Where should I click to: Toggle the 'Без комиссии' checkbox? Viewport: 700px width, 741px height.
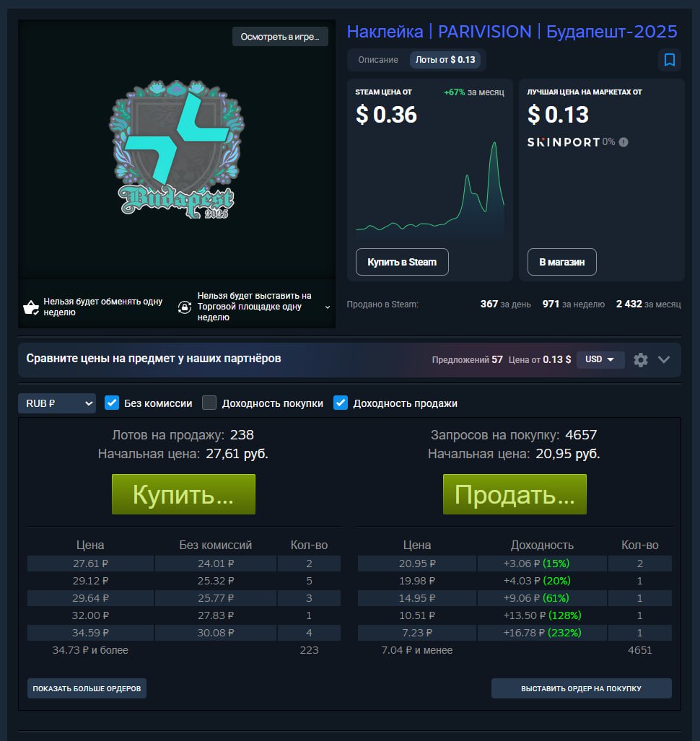pos(112,403)
